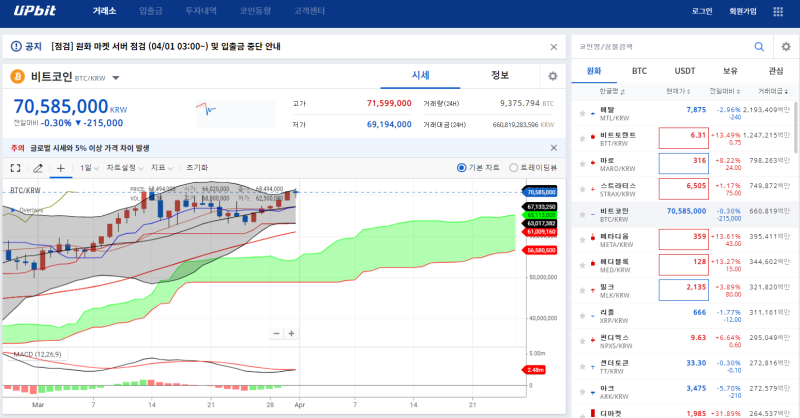Image resolution: width=800 pixels, height=418 pixels.
Task: Favorite star for 아크 ARK/KRW
Action: [582, 392]
